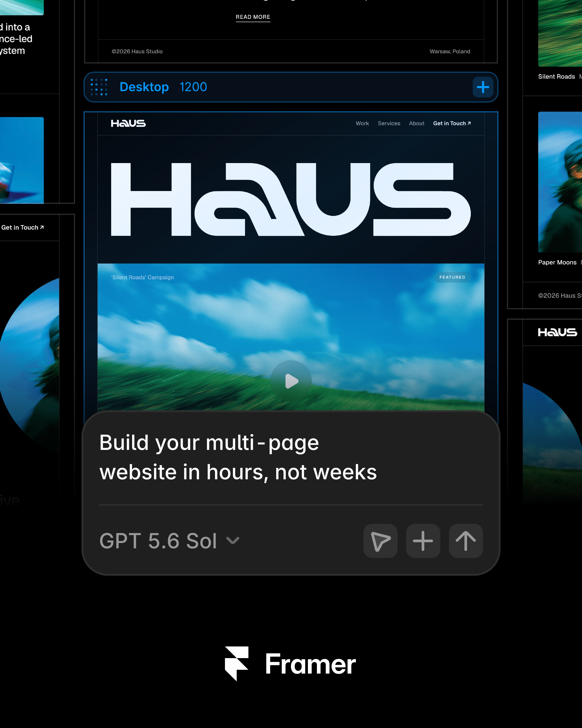Click the FEATURED badge on the video
This screenshot has width=582, height=728.
click(x=452, y=277)
